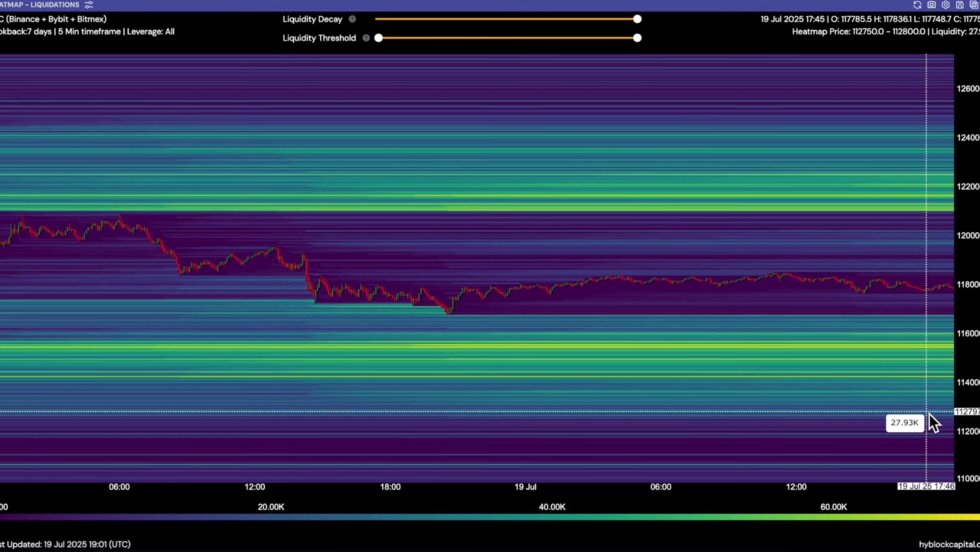Open the chart settings gear

click(x=946, y=5)
